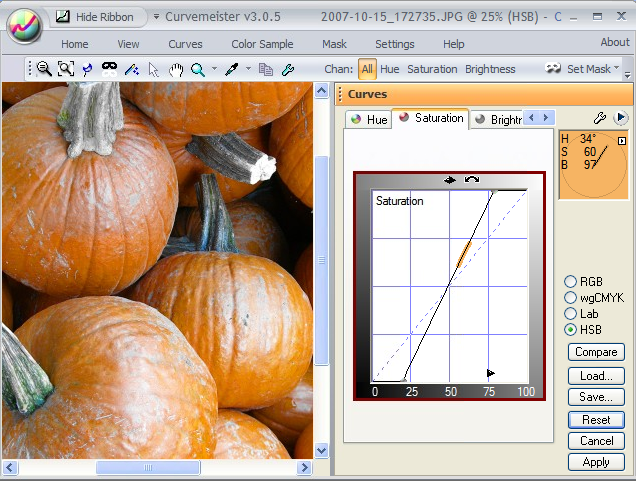Image resolution: width=636 pixels, height=481 pixels.
Task: Click the Load... button
Action: pyautogui.click(x=596, y=376)
